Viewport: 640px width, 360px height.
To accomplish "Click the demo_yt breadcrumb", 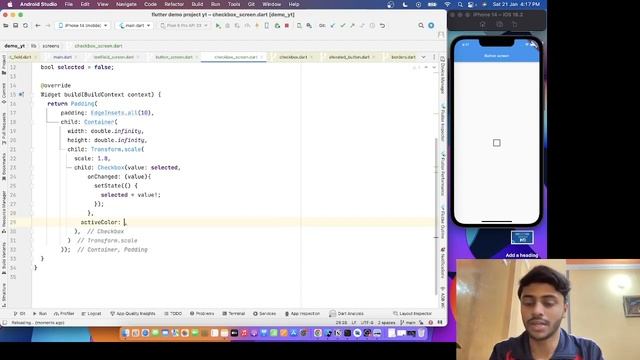I will 14,46.
